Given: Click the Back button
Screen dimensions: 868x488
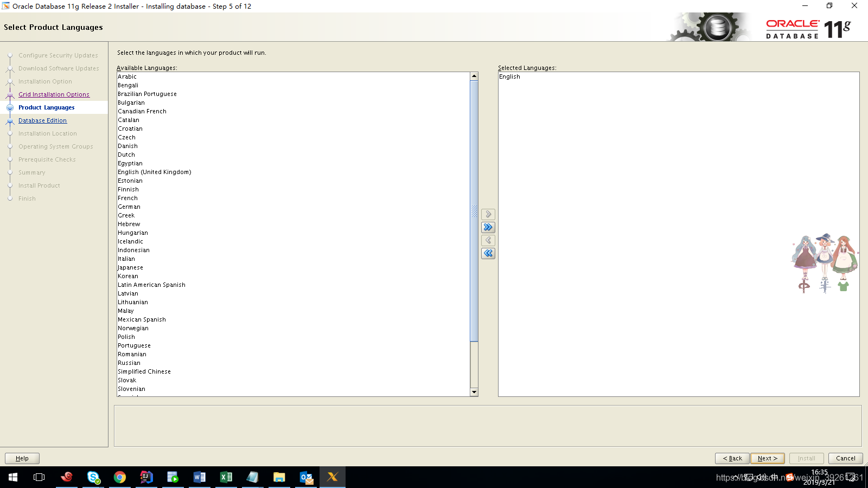Looking at the screenshot, I should [x=732, y=458].
